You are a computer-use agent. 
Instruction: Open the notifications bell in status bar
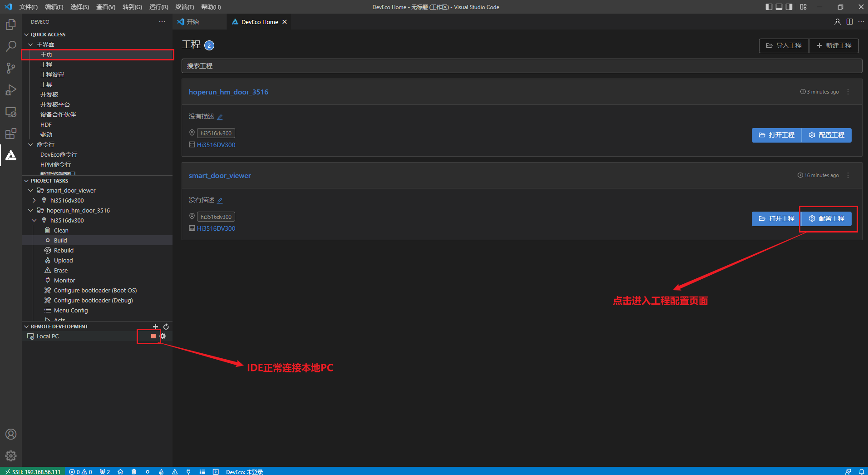tap(861, 471)
